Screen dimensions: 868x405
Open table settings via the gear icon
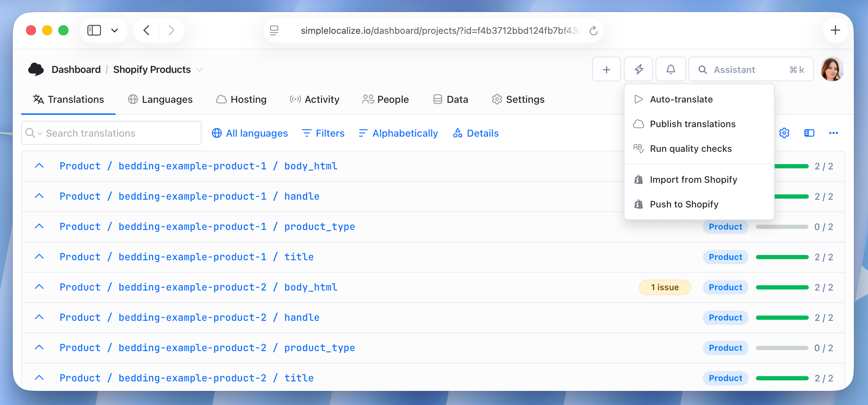(x=784, y=133)
